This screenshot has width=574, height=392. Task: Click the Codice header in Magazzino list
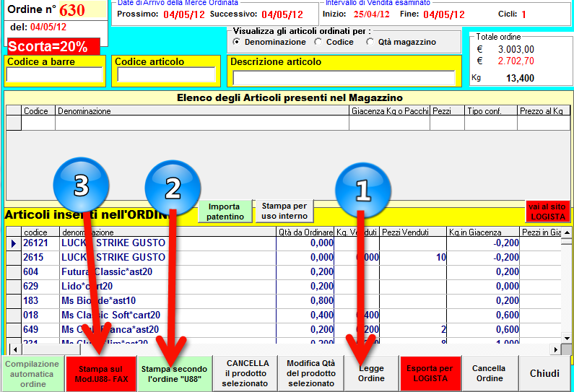point(38,111)
